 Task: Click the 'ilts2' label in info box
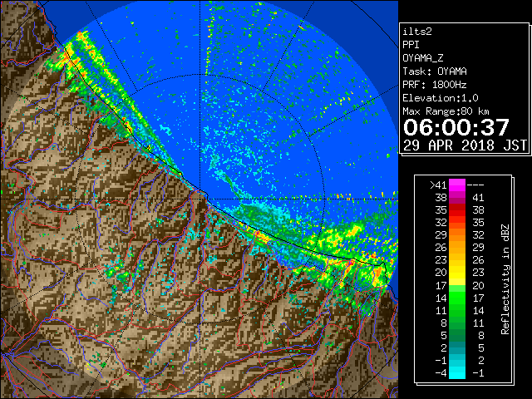pos(417,32)
